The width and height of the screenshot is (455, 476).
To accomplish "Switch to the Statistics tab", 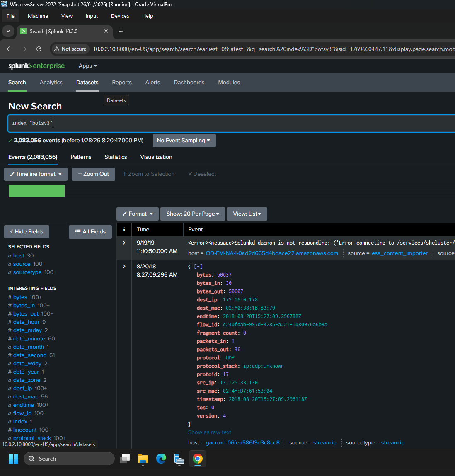I will 116,157.
